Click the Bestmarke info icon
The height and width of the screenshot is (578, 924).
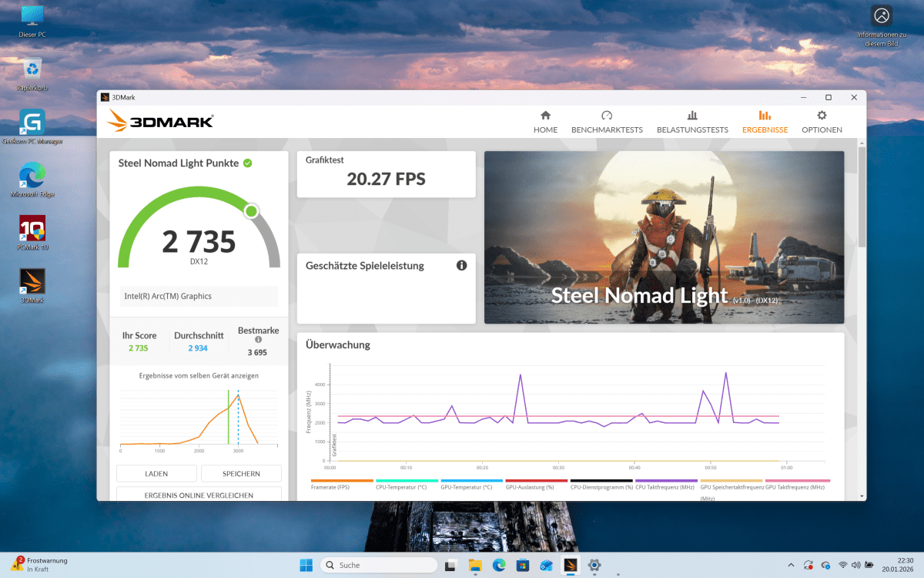tap(258, 339)
